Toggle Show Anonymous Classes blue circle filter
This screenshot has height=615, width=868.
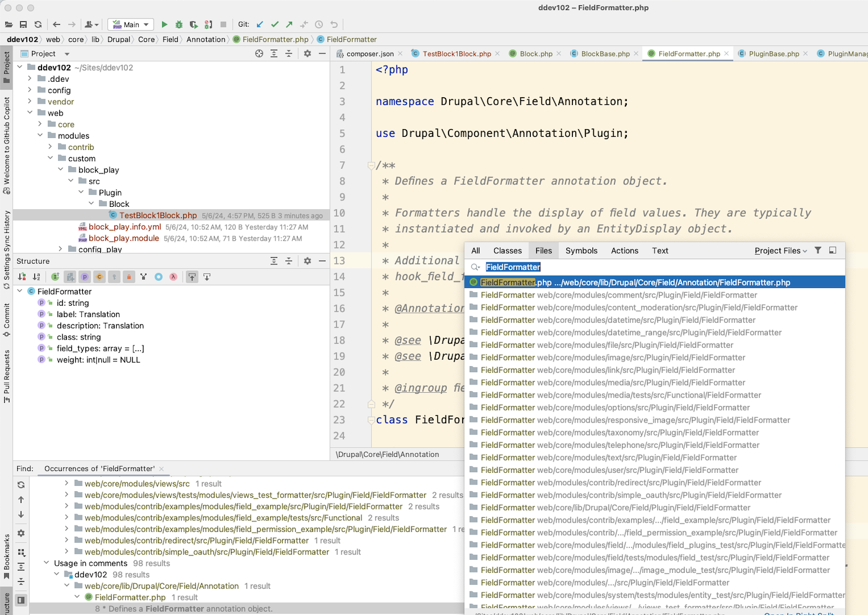pyautogui.click(x=158, y=277)
